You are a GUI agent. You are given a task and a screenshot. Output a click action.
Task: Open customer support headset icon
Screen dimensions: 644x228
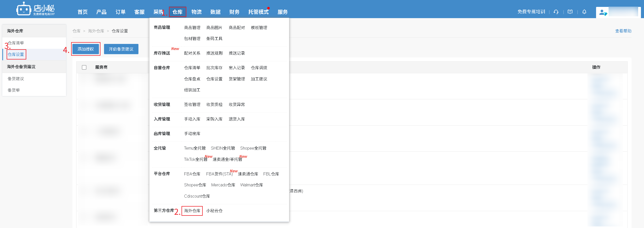point(556,12)
